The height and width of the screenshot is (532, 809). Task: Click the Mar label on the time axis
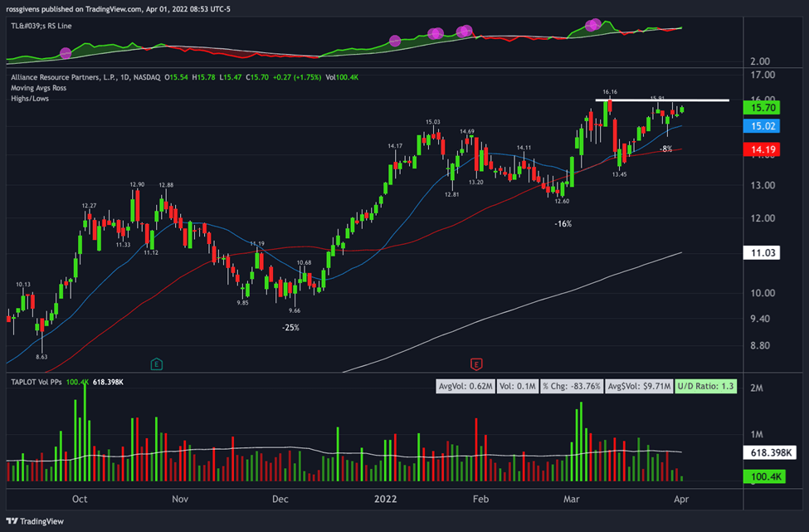coord(570,500)
